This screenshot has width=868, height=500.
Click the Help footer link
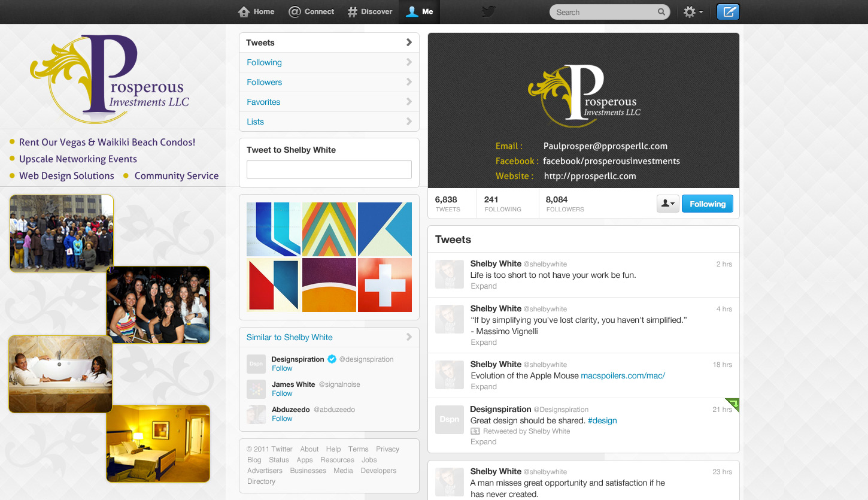tap(333, 449)
